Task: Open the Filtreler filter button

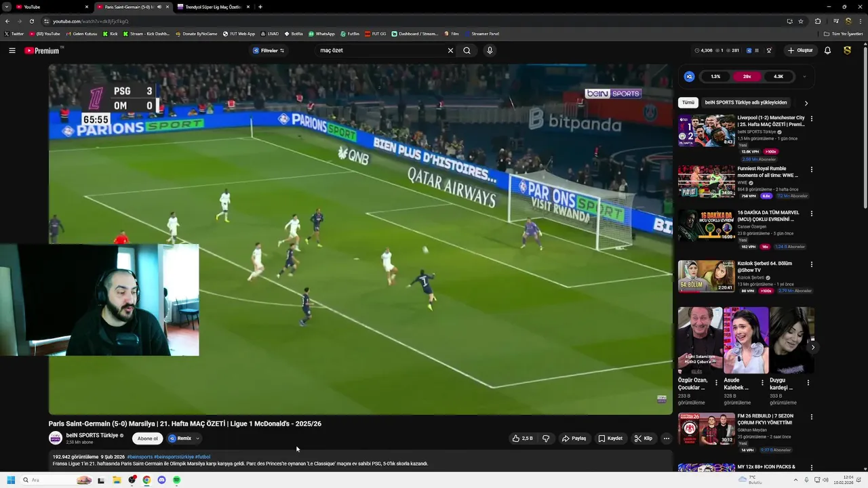Action: click(x=269, y=50)
